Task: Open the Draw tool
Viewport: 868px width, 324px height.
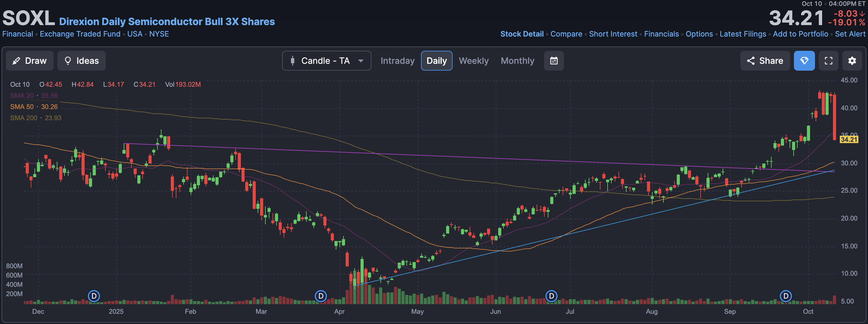Action: coord(30,61)
